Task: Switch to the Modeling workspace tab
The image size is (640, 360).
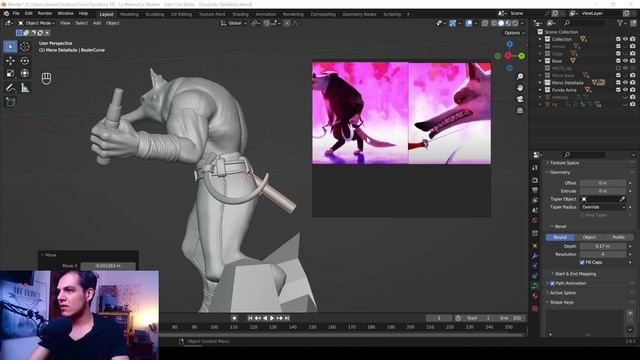Action: coord(129,14)
